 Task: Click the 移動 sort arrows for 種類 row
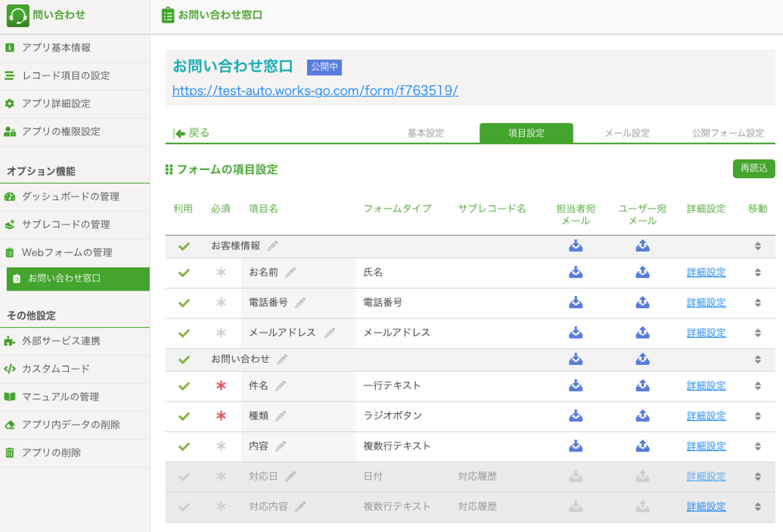757,416
